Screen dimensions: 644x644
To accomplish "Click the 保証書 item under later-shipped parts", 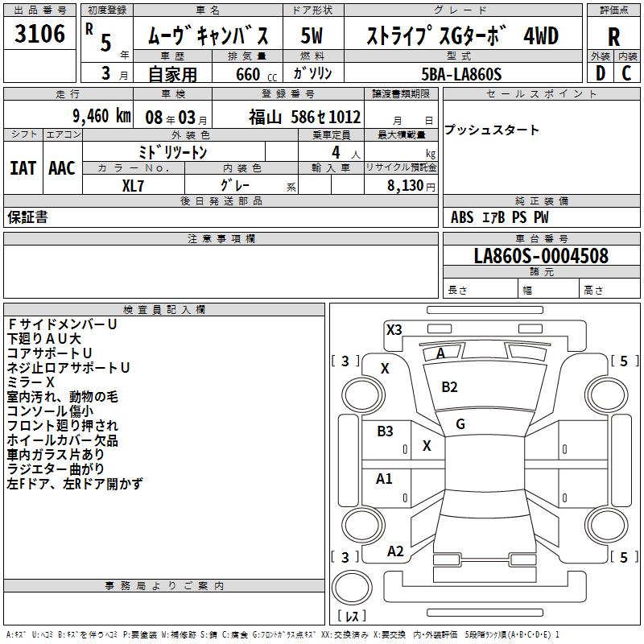I will click(x=27, y=217).
